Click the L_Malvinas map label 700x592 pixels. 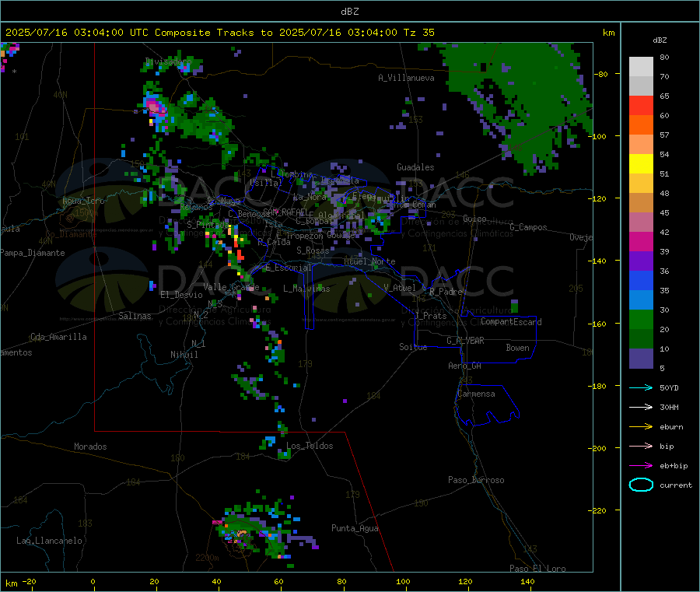306,289
